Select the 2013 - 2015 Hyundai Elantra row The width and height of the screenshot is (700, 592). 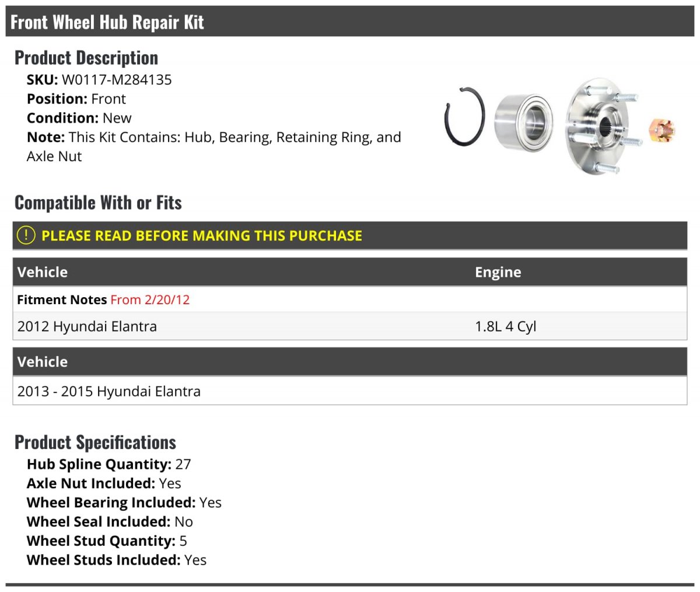point(109,391)
